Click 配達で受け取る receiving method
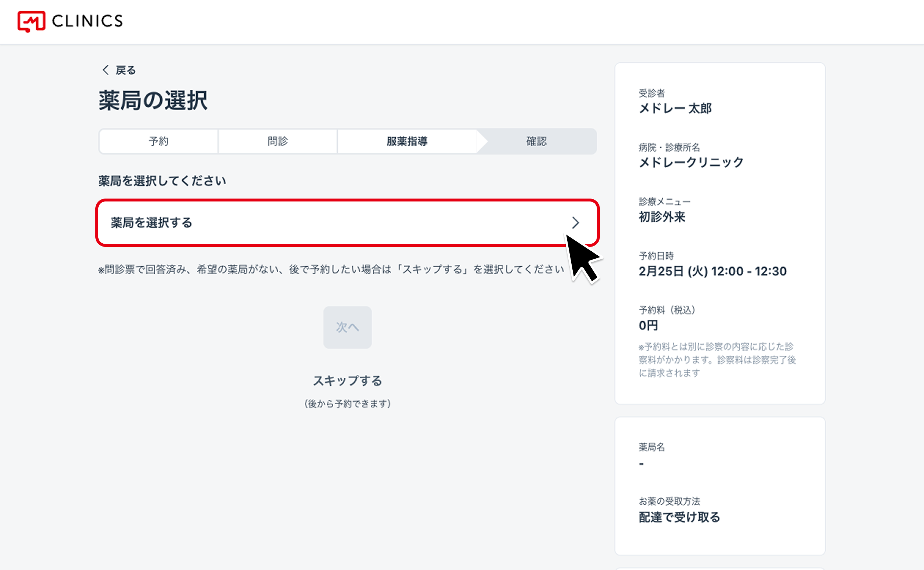The height and width of the screenshot is (570, 924). (x=679, y=517)
